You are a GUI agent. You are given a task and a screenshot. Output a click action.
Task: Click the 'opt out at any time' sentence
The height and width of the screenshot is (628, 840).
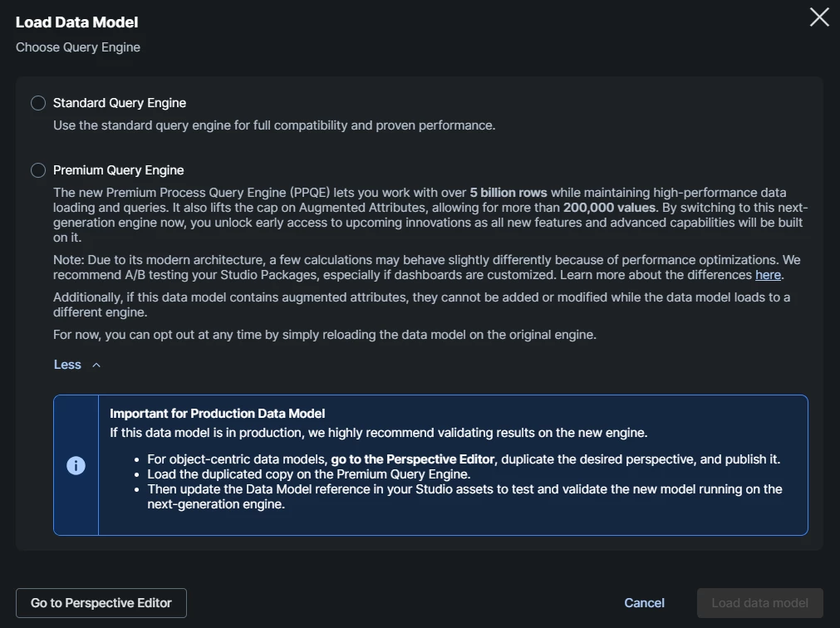pyautogui.click(x=325, y=335)
